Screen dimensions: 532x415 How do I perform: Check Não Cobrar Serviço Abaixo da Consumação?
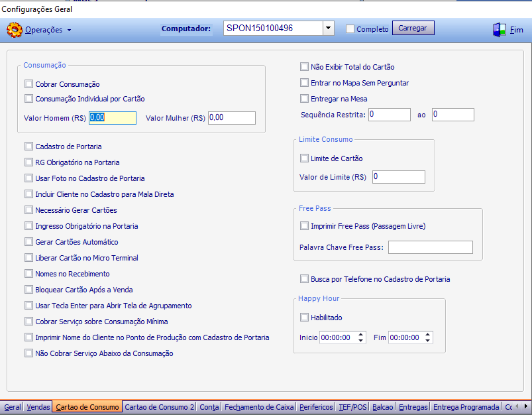tap(29, 353)
